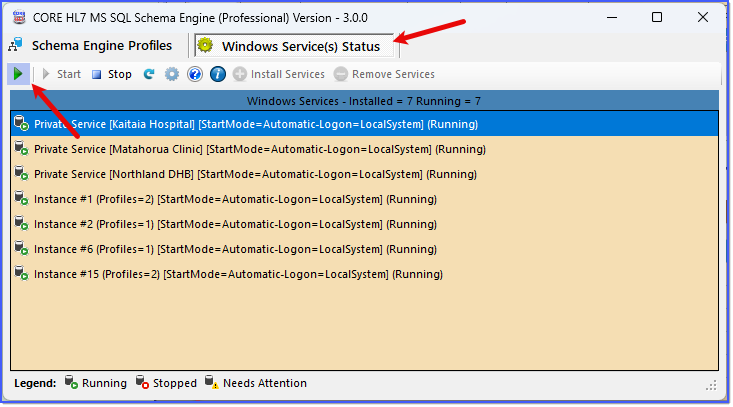The width and height of the screenshot is (733, 407).
Task: Select the Matahorua Clinic private service row
Action: 364,149
